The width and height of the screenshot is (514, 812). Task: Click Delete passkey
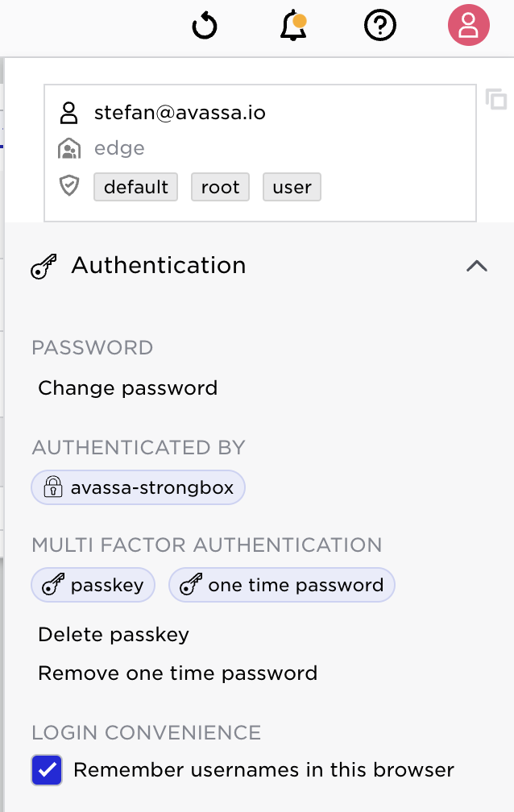click(114, 635)
